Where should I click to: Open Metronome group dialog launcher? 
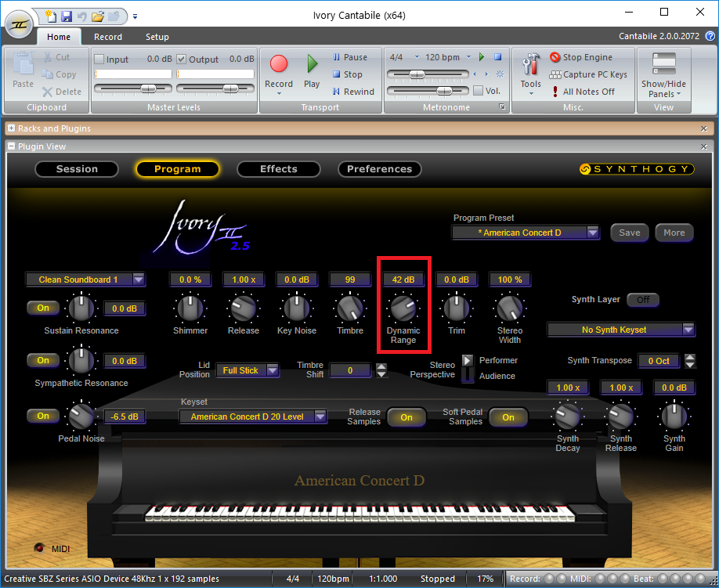502,106
